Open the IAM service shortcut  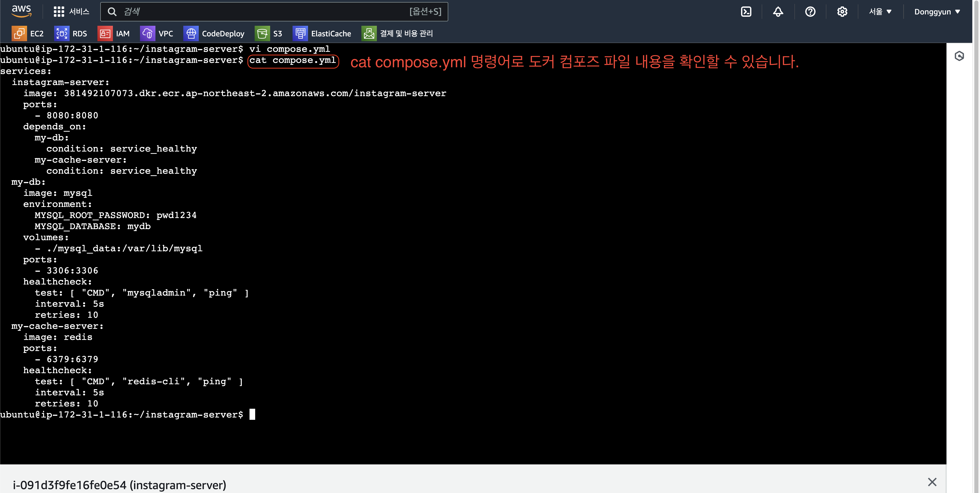114,34
